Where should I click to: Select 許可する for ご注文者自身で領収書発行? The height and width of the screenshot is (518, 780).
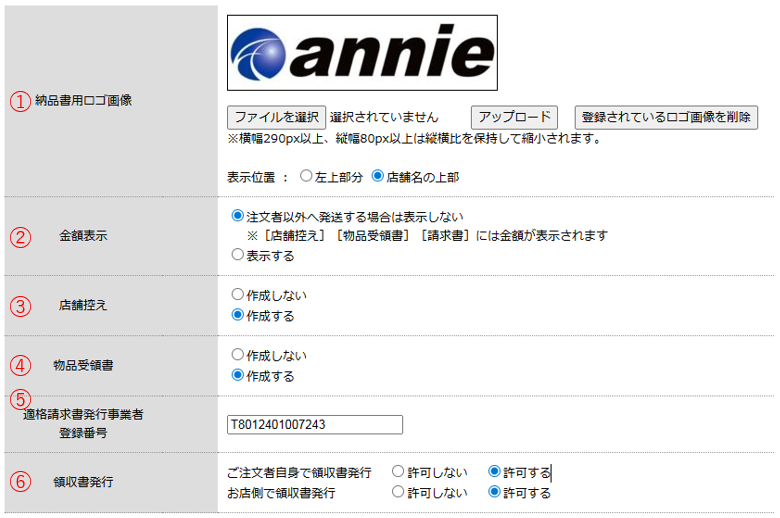point(494,471)
